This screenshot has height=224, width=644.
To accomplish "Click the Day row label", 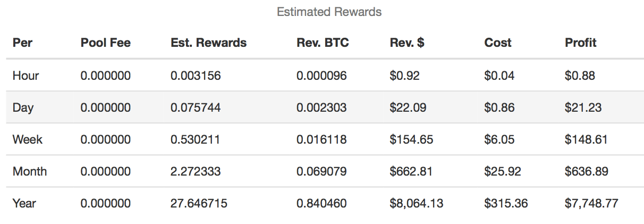I will click(23, 107).
